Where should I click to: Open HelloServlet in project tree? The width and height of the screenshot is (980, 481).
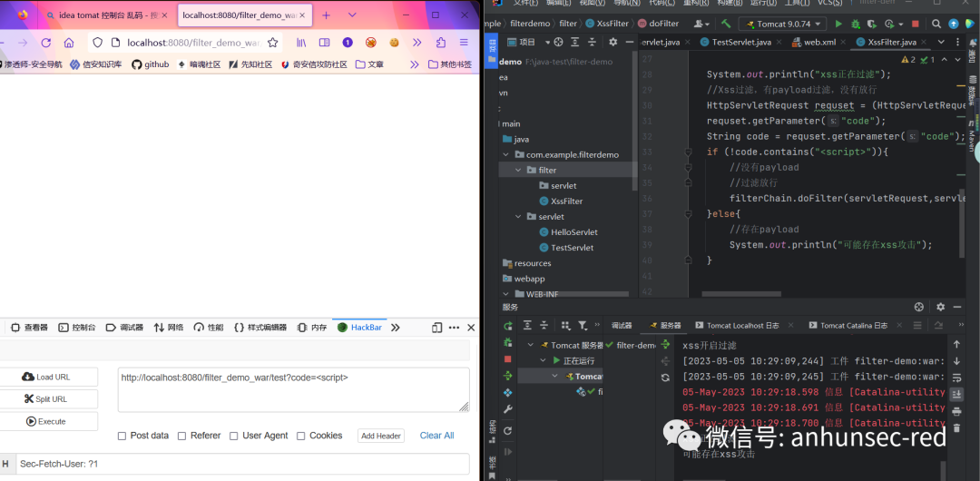click(x=568, y=232)
